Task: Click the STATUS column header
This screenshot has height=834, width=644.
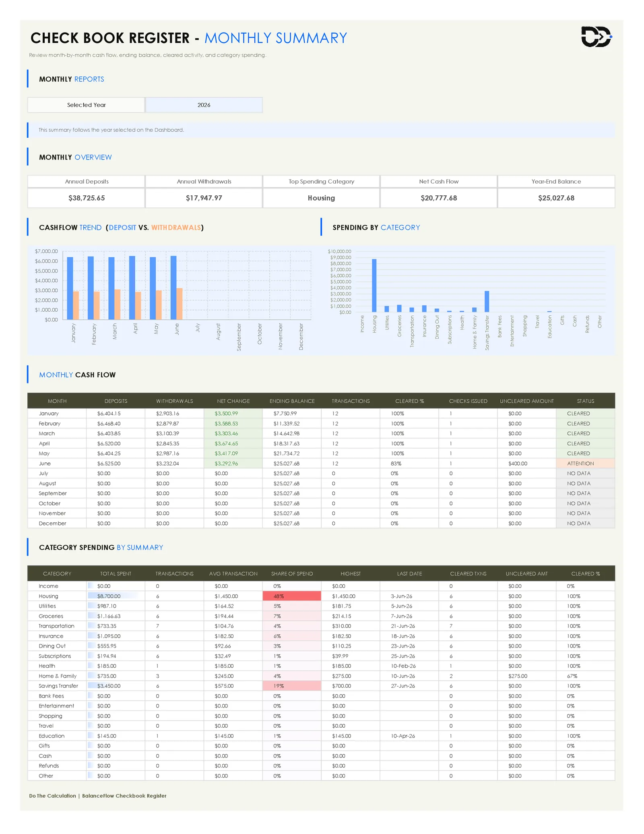Action: point(585,401)
